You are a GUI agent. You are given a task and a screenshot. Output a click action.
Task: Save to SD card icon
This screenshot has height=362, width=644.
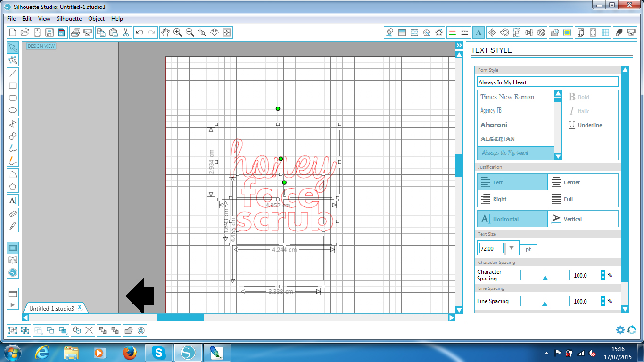pyautogui.click(x=62, y=33)
